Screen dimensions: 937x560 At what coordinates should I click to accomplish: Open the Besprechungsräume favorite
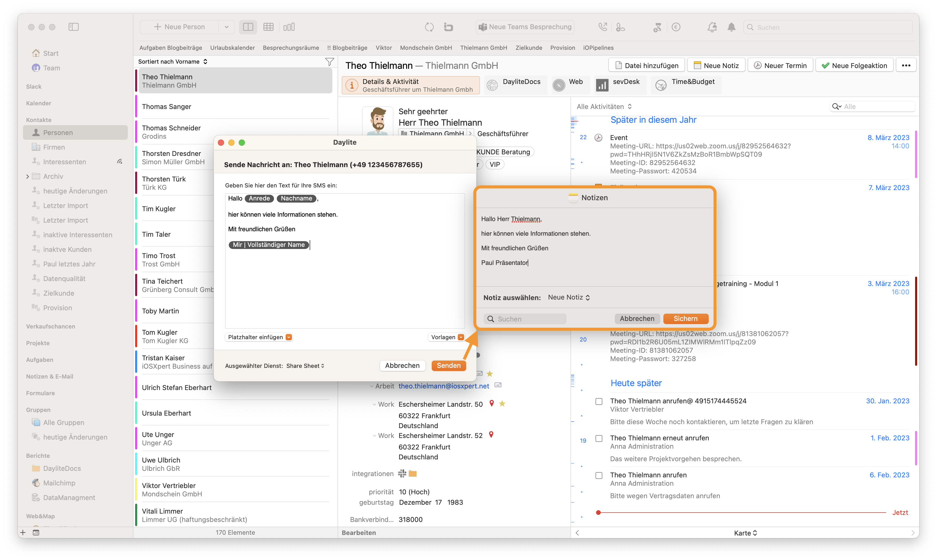pos(291,47)
